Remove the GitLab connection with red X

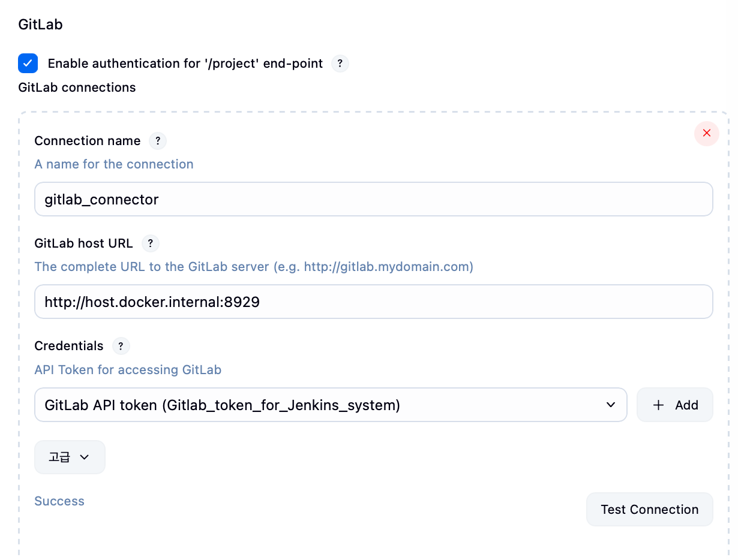coord(706,133)
